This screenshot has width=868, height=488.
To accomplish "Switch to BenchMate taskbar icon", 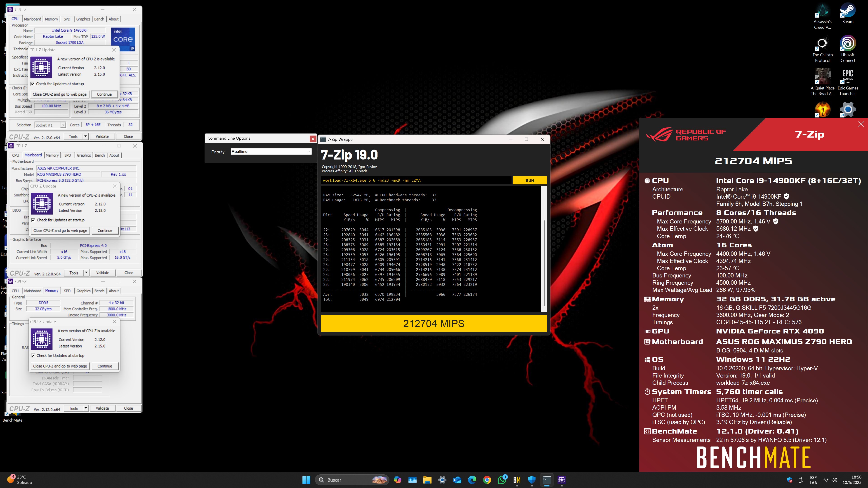I will tap(517, 480).
